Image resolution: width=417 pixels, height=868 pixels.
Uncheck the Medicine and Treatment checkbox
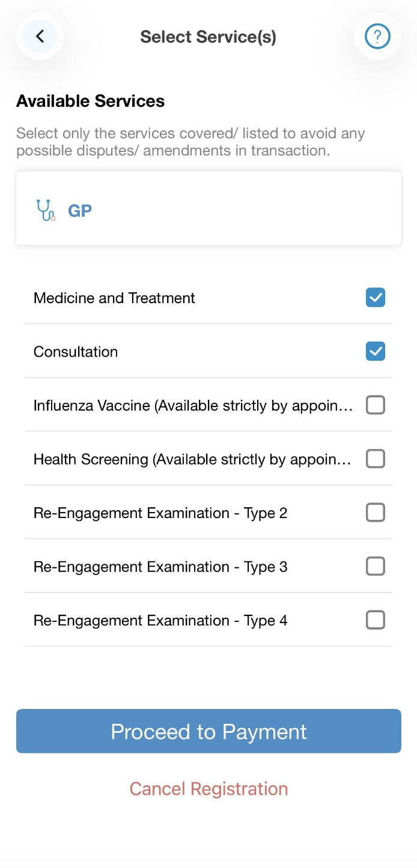(x=376, y=298)
